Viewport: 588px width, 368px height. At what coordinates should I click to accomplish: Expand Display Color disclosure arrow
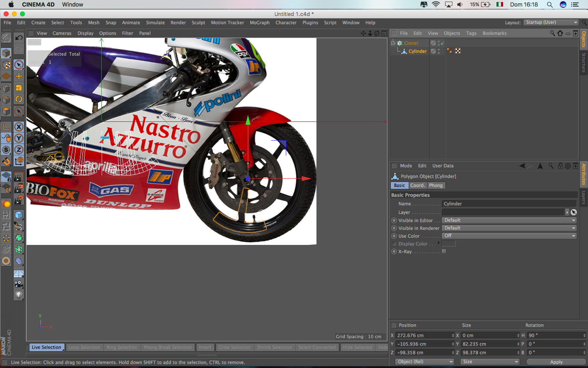(x=439, y=243)
